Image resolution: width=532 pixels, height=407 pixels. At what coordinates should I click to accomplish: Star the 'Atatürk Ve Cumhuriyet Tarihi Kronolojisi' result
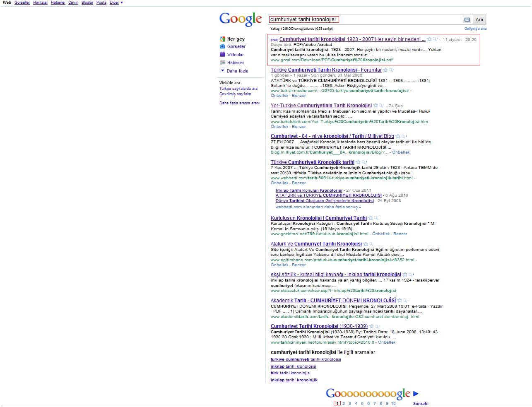click(x=366, y=244)
